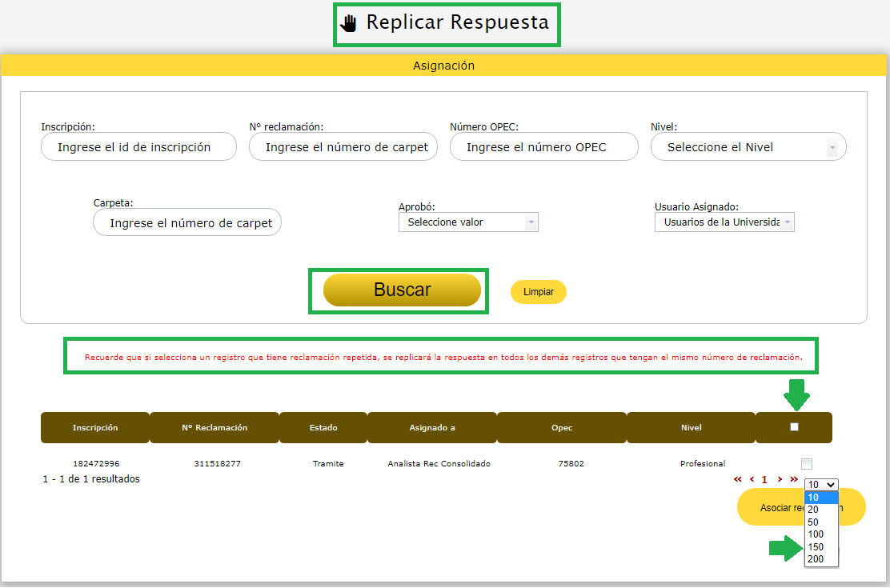Go to the next results page

click(780, 479)
